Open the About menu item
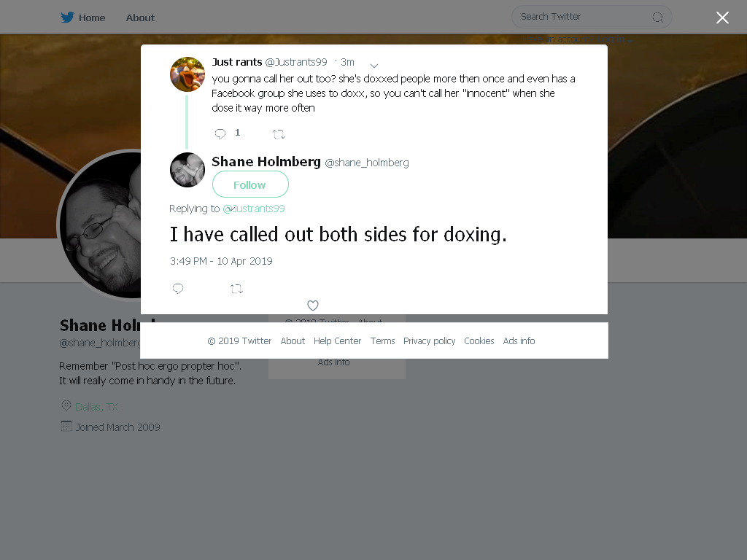Screen dimensions: 747x560 point(140,17)
